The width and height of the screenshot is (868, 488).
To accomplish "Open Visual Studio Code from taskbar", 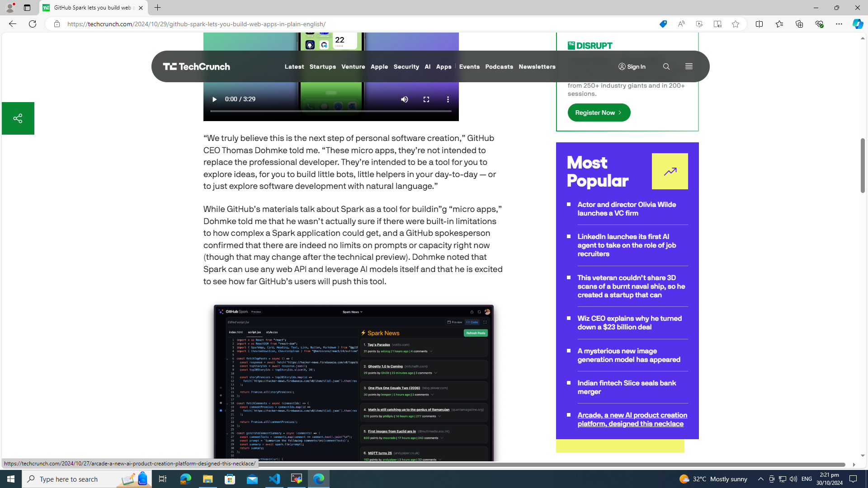I will point(274,479).
